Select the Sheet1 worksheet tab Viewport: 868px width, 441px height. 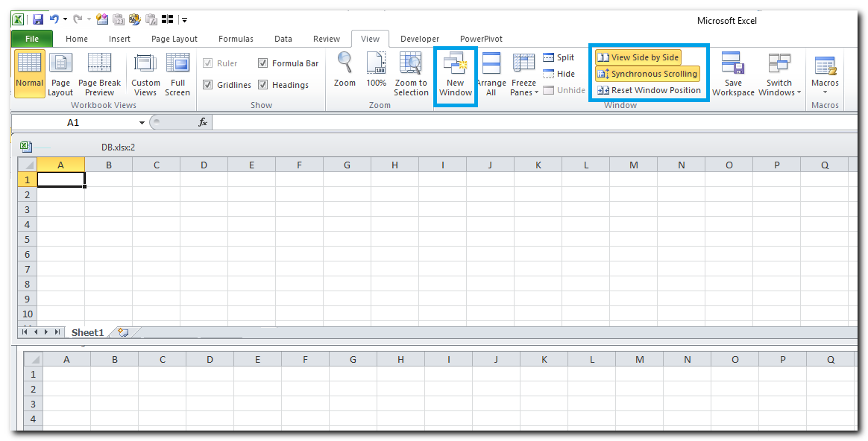pyautogui.click(x=87, y=332)
